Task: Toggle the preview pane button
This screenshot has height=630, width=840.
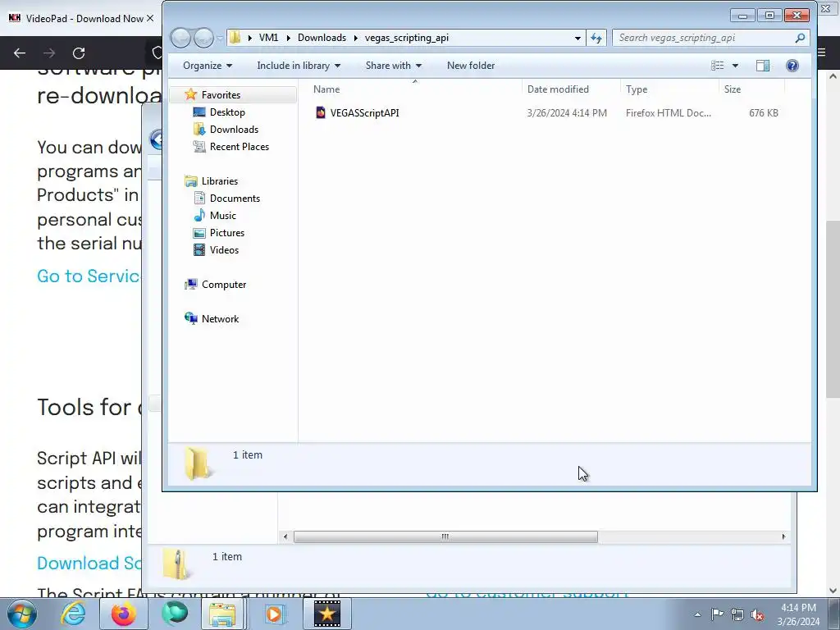Action: (x=763, y=66)
